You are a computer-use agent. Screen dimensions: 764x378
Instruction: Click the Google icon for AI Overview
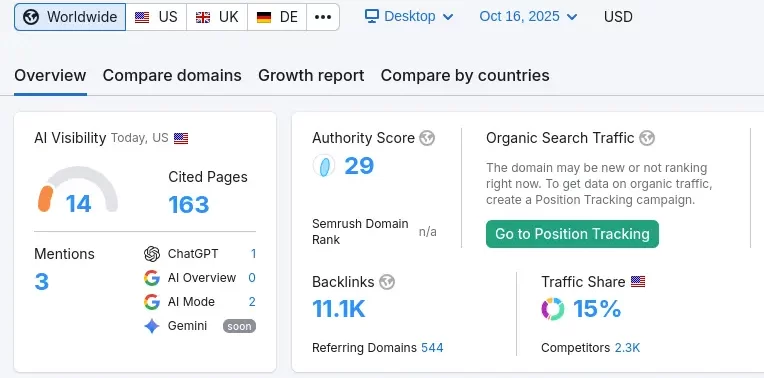152,278
